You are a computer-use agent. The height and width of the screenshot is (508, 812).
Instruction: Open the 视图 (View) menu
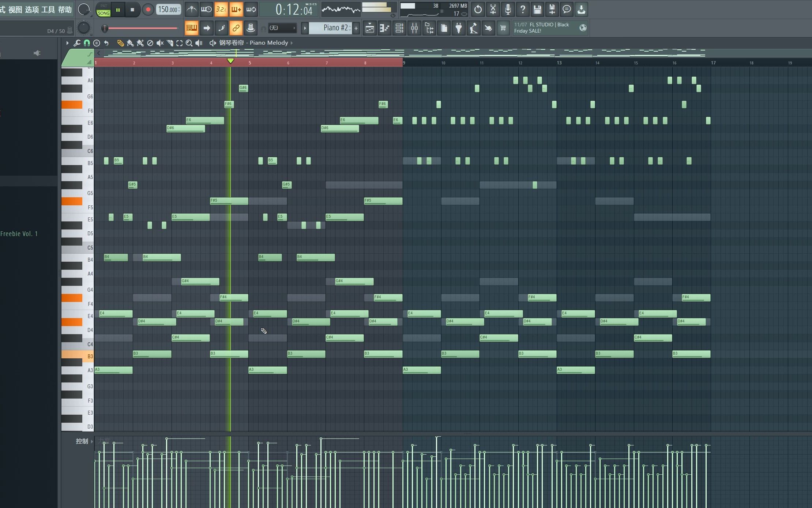coord(15,10)
